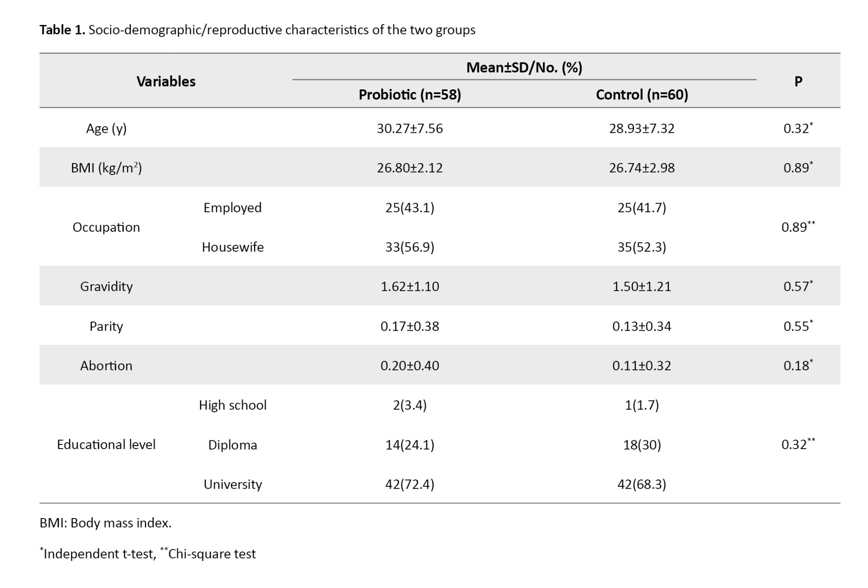Screen dimensions: 868x588
Task: Select the BMI (kg/m²) row label
Action: pos(106,168)
